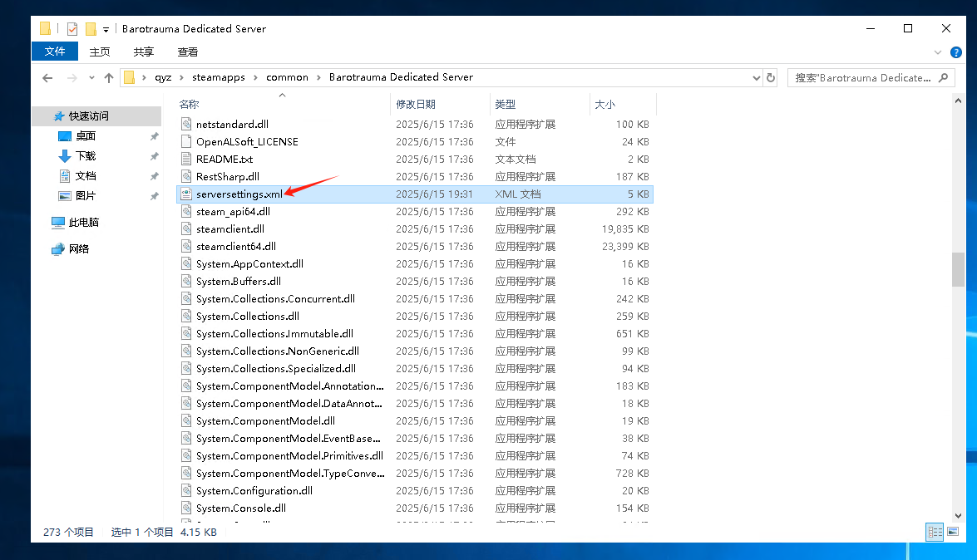Expand the chevron after common breadcrumb
The image size is (977, 560).
coord(319,78)
